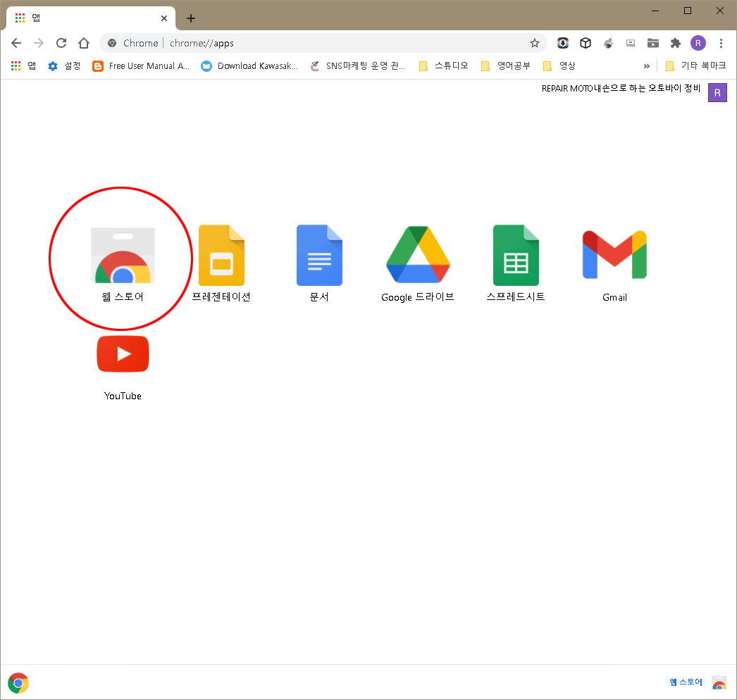Select the 앱 browser tab
737x700 pixels.
(91, 18)
